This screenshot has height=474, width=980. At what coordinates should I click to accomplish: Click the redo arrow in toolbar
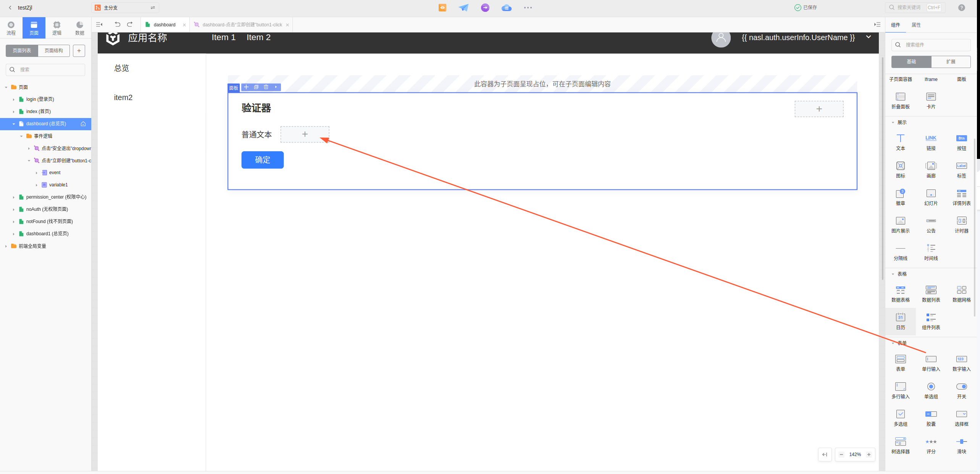(130, 24)
